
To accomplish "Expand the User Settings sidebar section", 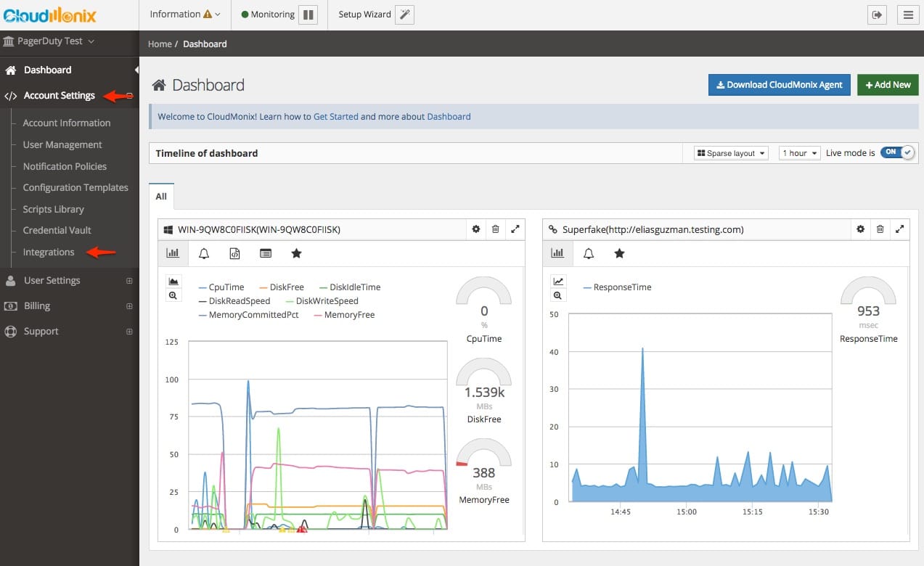I will [x=52, y=281].
